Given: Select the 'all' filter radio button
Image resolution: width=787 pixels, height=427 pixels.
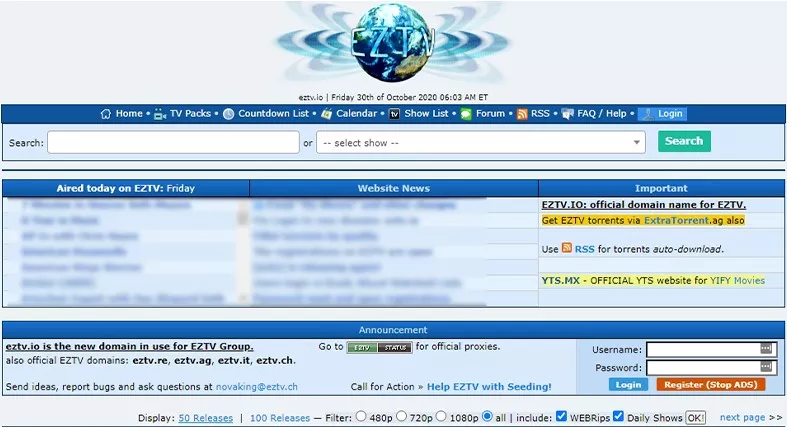Looking at the screenshot, I should click(487, 416).
